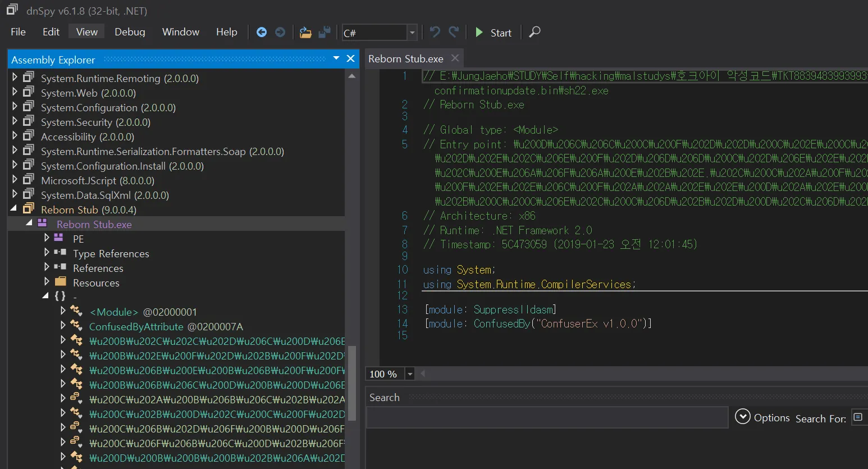Open the C# language dropdown
The width and height of the screenshot is (868, 469).
coord(412,33)
